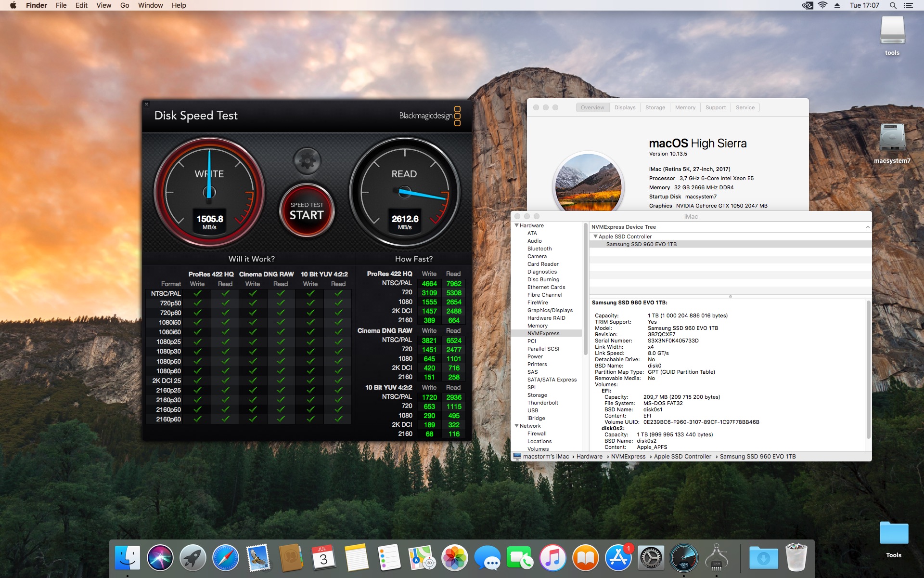
Task: Open the Window menu in menu bar
Action: click(x=150, y=5)
